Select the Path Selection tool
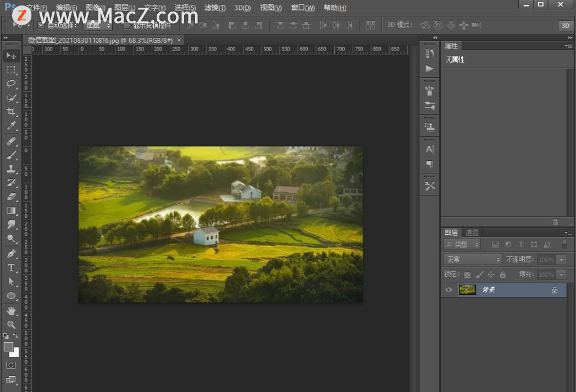This screenshot has width=576, height=392. click(x=11, y=282)
